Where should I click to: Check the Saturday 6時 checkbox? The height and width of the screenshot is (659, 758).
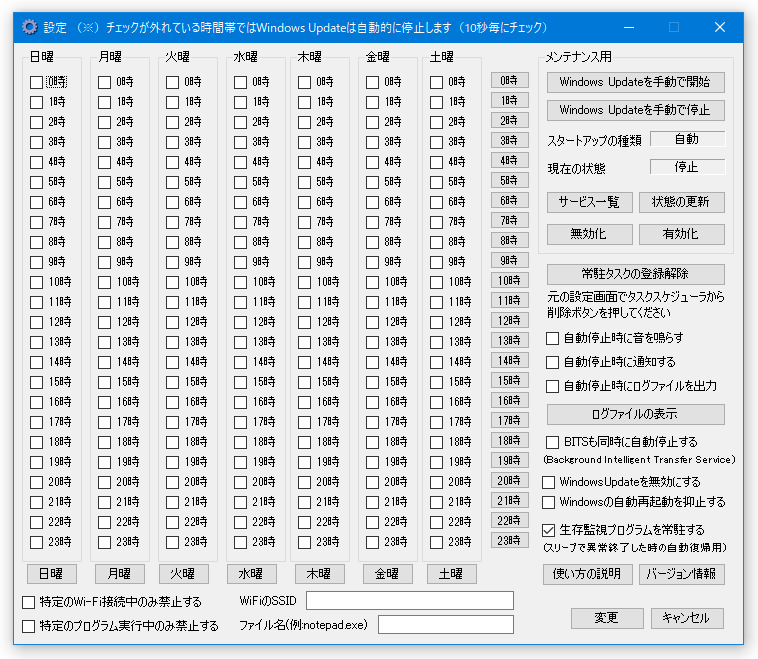point(437,202)
